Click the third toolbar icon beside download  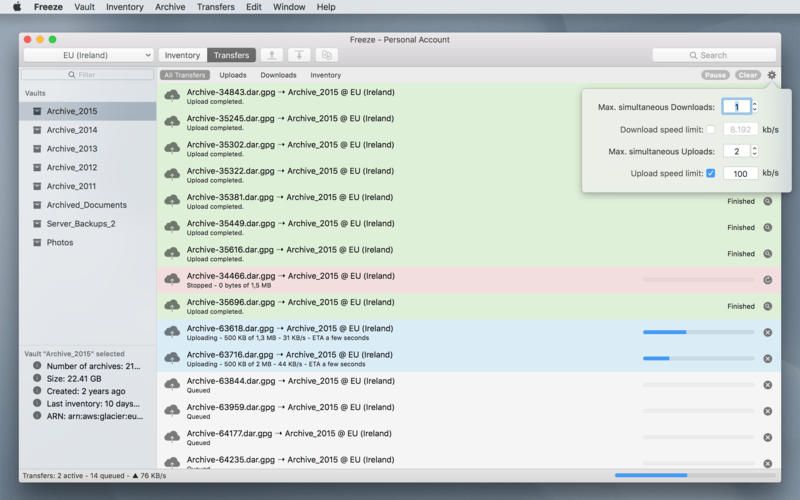click(x=326, y=55)
